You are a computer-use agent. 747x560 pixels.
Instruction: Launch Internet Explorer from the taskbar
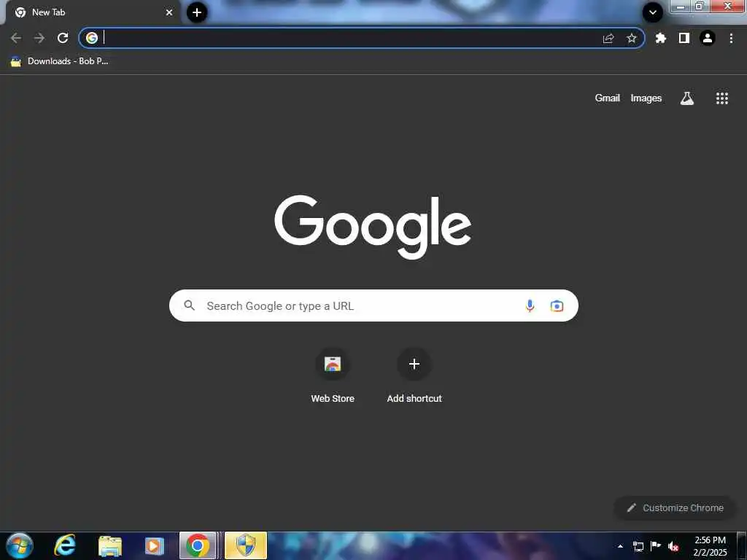click(x=65, y=545)
